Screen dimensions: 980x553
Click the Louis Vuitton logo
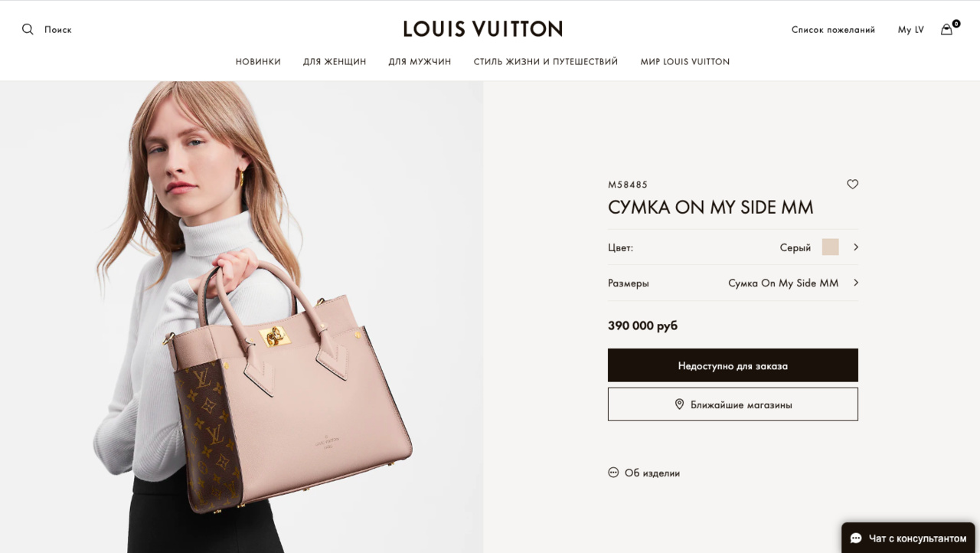(x=483, y=29)
